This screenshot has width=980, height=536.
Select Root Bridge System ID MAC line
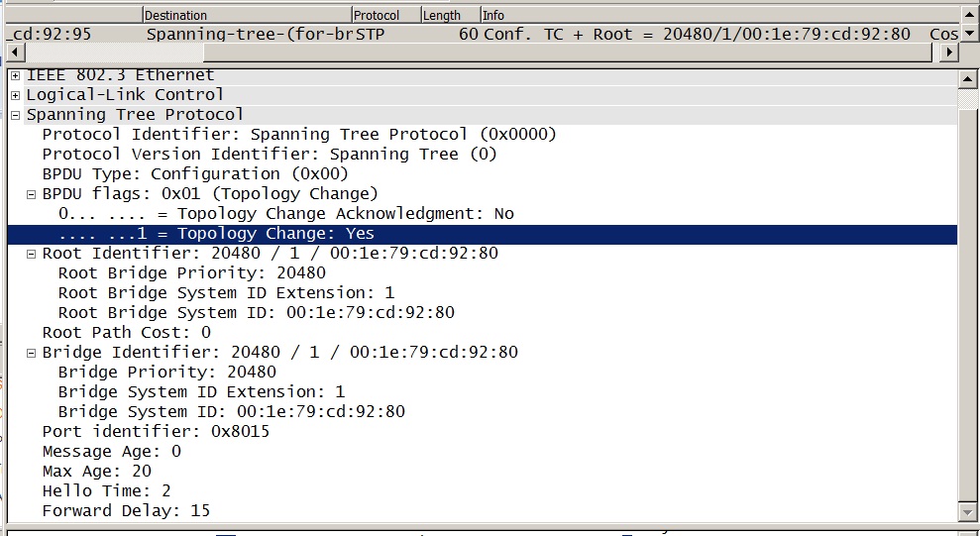257,314
